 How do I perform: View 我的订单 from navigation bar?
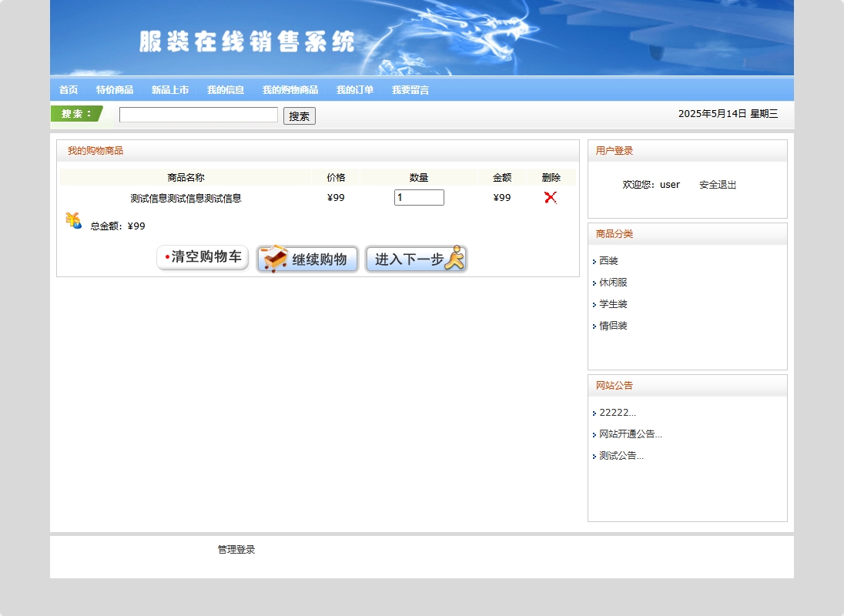click(355, 90)
